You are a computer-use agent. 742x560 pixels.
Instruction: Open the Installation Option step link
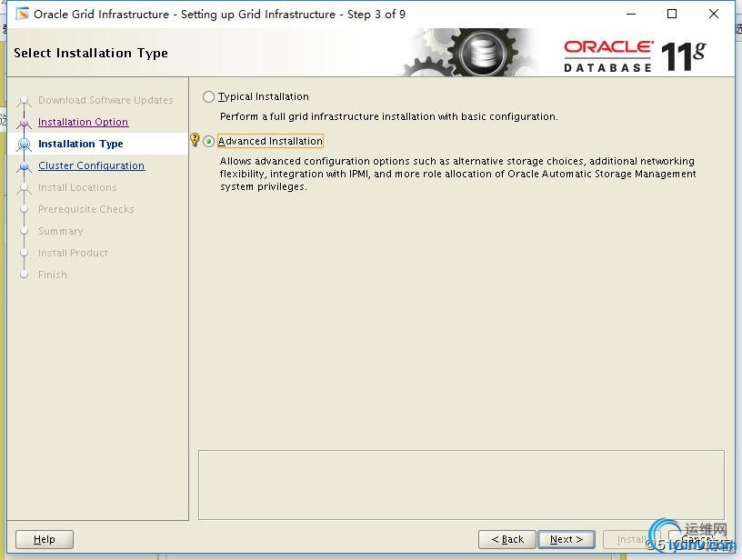pyautogui.click(x=84, y=122)
